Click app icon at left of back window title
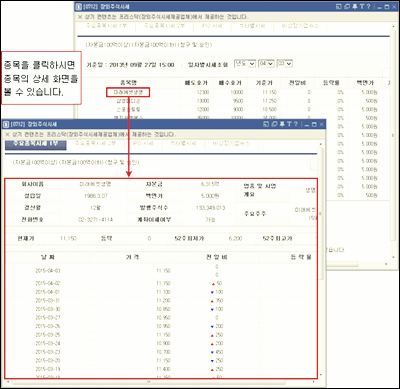This screenshot has width=400, height=389. [79, 6]
